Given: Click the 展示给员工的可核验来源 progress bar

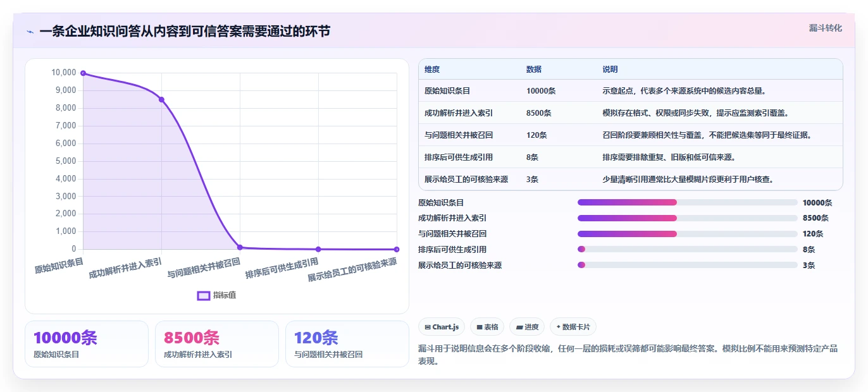Looking at the screenshot, I should pos(687,265).
